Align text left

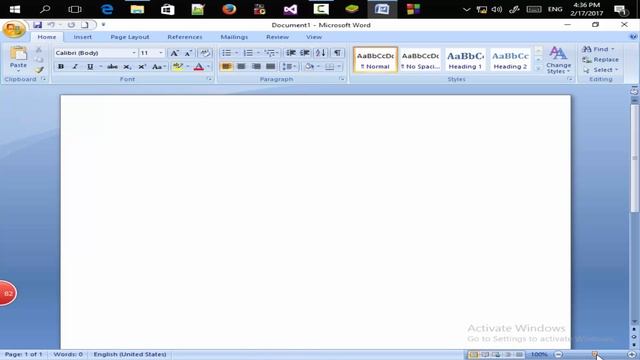[x=227, y=67]
